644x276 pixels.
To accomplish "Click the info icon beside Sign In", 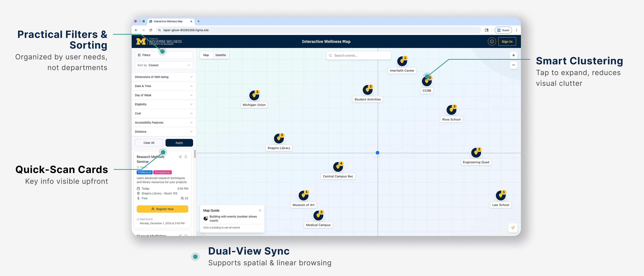I will [x=492, y=41].
